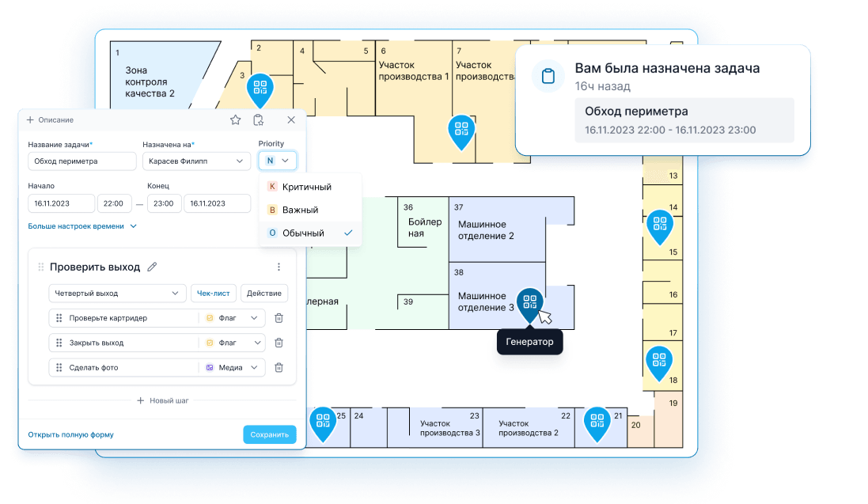The height and width of the screenshot is (504, 868).
Task: Select Критичный priority option
Action: click(x=306, y=187)
